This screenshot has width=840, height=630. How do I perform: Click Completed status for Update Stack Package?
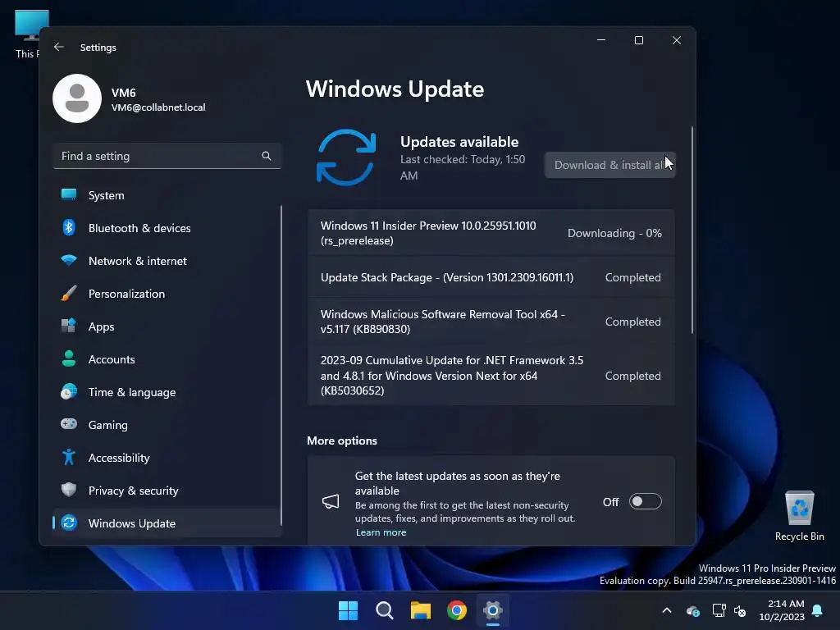click(x=632, y=277)
